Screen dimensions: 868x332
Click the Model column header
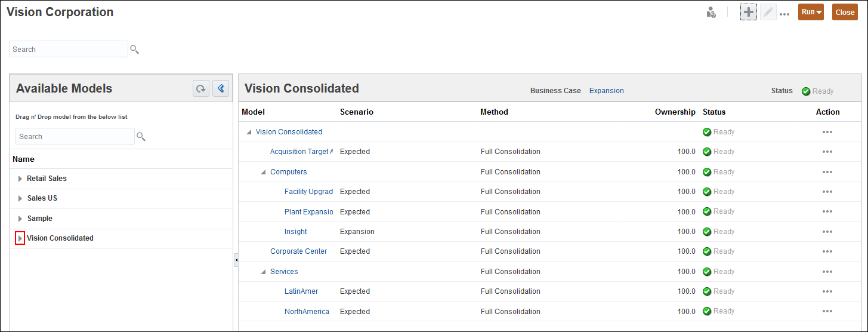coord(254,112)
